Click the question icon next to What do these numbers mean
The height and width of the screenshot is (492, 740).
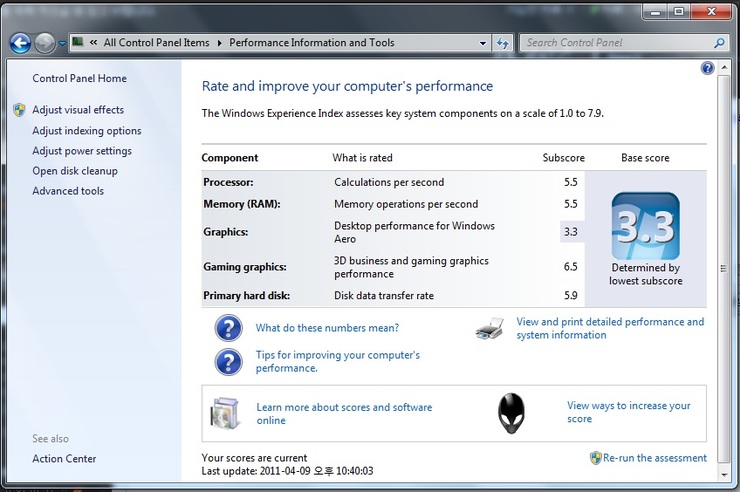228,328
